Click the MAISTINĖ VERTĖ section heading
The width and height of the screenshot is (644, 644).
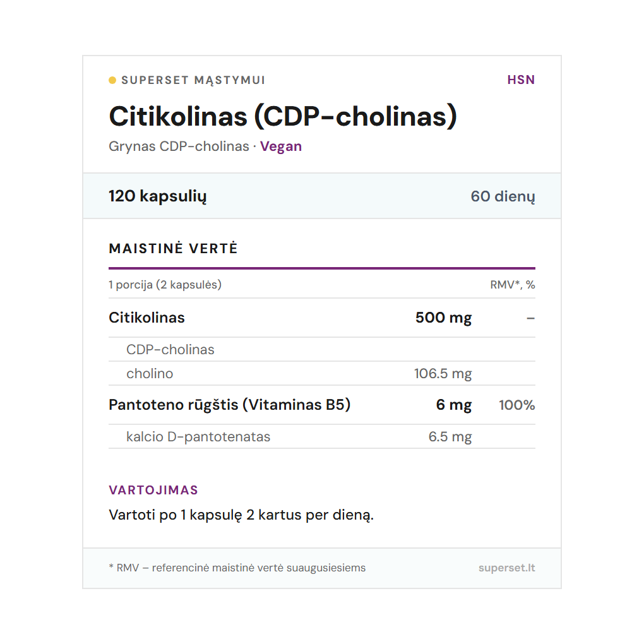(173, 249)
